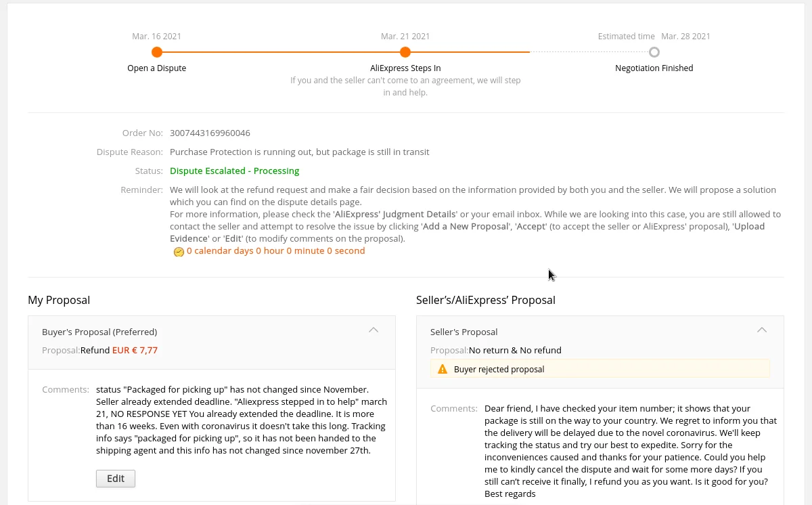Click the My Proposal heading
Image resolution: width=812 pixels, height=505 pixels.
(59, 300)
